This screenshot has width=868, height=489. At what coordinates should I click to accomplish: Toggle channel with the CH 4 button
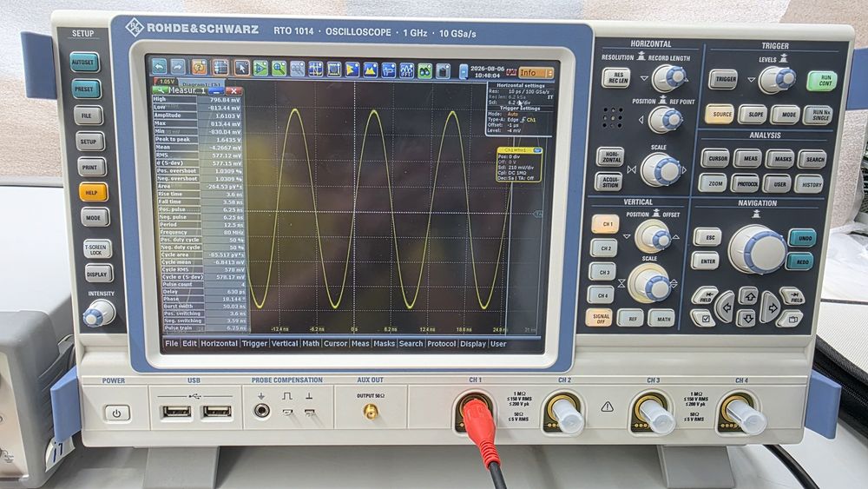point(602,295)
